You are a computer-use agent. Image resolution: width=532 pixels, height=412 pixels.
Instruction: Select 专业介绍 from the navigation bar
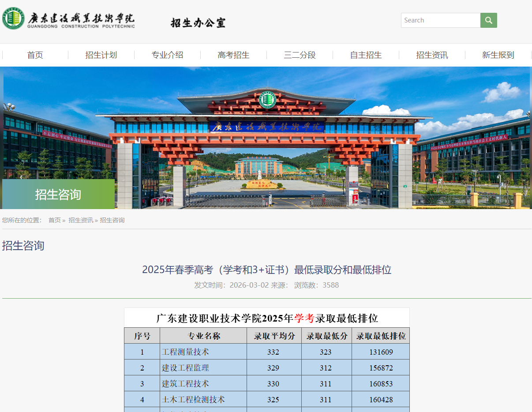coord(167,55)
